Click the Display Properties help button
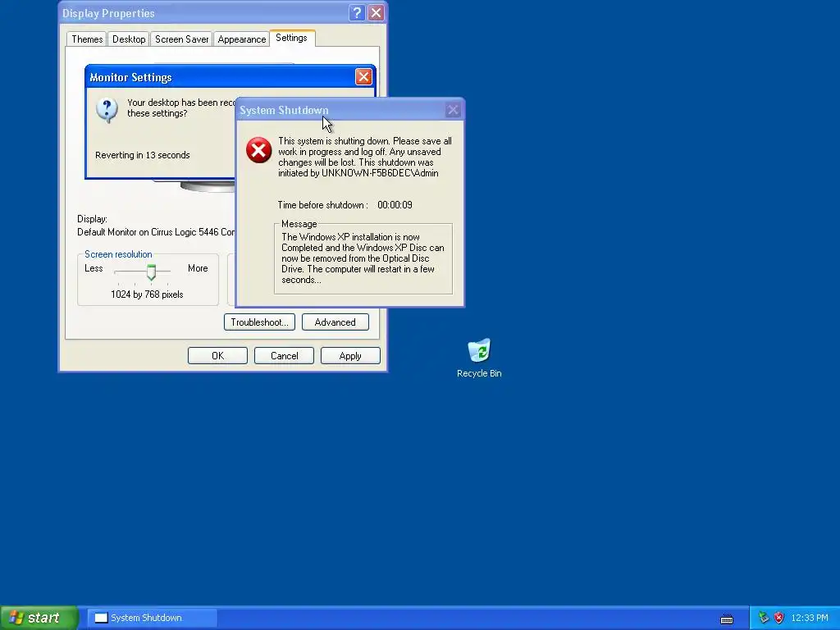Viewport: 840px width, 630px height. (357, 13)
